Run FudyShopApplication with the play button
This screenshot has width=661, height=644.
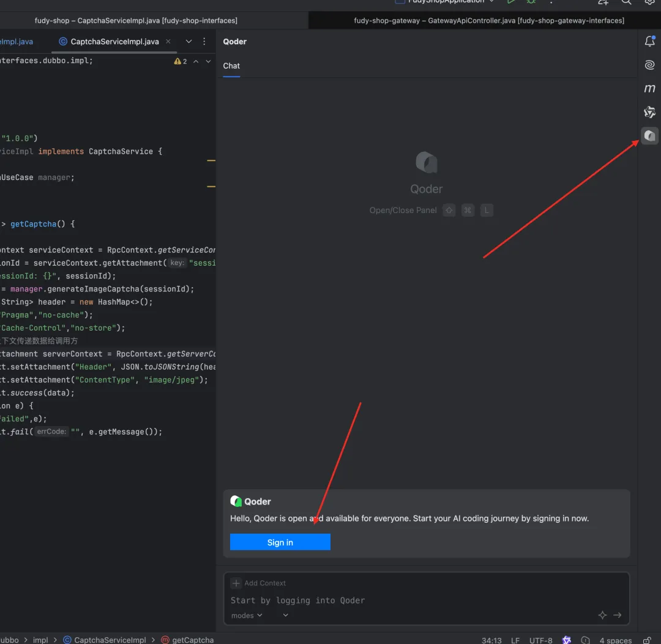pos(510,2)
